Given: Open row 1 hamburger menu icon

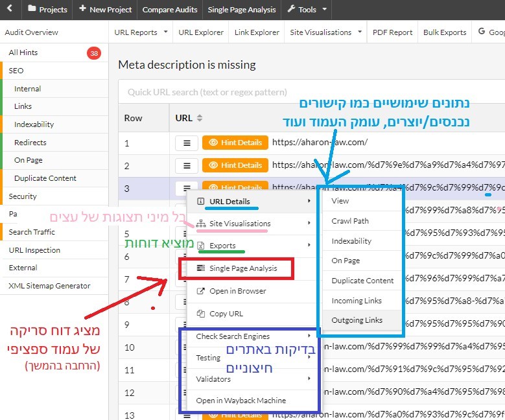Looking at the screenshot, I should point(187,143).
